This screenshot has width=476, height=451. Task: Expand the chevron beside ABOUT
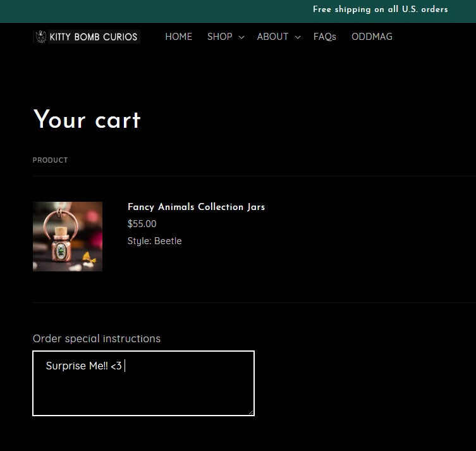(x=298, y=37)
